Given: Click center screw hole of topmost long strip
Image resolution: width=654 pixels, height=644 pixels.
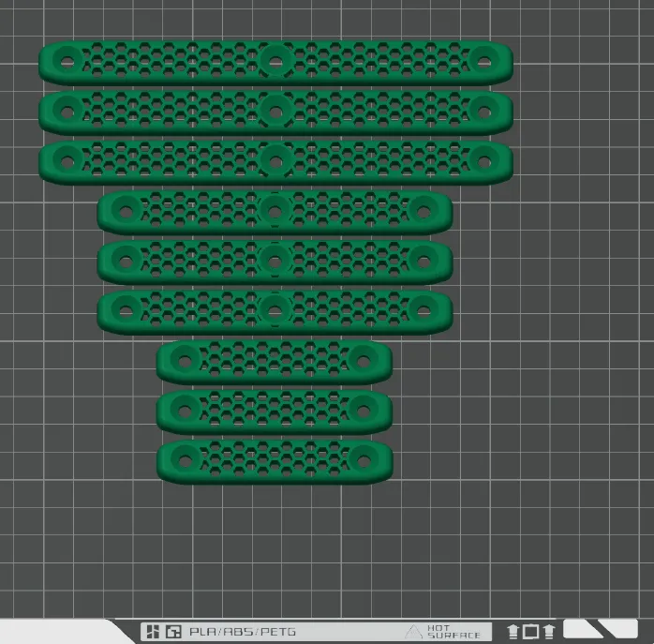Looking at the screenshot, I should [275, 63].
